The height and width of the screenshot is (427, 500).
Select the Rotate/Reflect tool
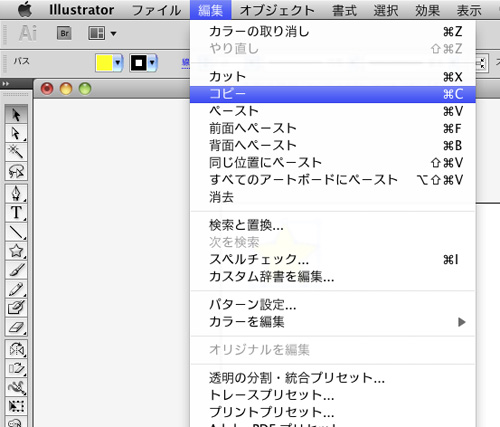[x=16, y=349]
